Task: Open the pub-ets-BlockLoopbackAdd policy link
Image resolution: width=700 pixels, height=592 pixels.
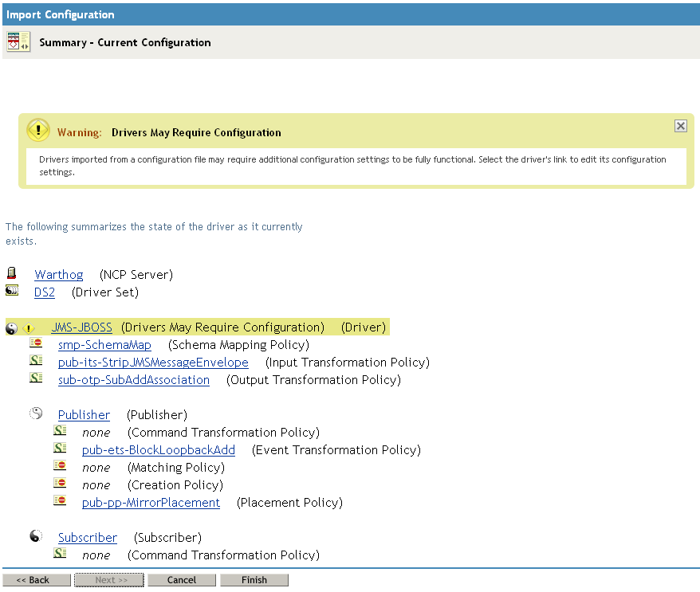Action: 158,449
